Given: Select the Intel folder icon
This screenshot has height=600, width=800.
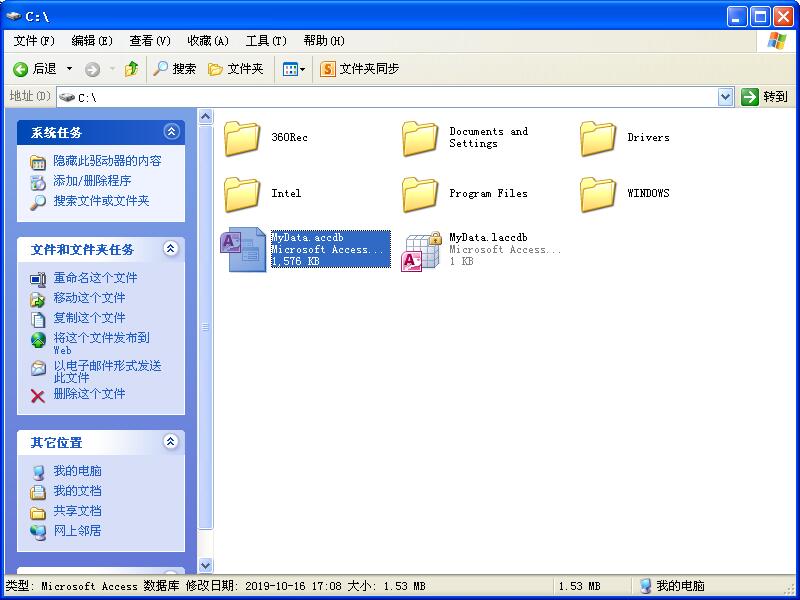Looking at the screenshot, I should [242, 194].
